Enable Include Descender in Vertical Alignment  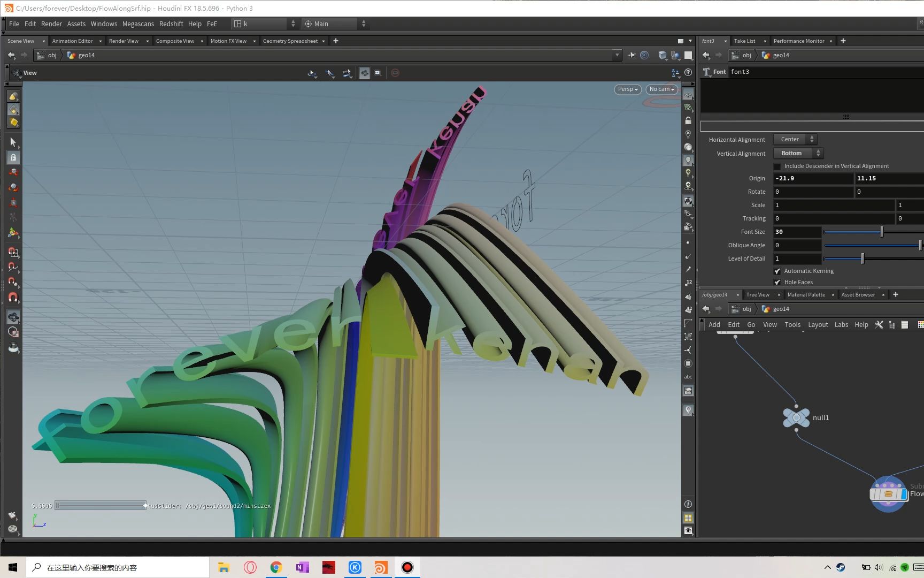point(777,166)
